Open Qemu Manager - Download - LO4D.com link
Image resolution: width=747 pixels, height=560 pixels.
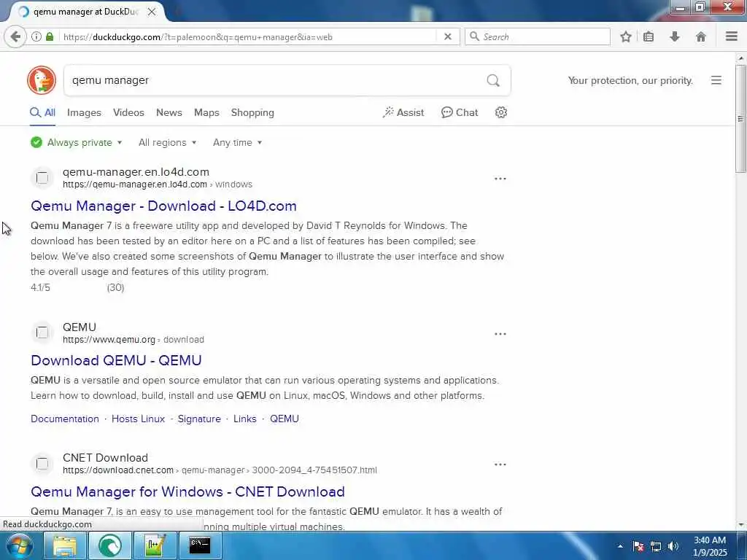click(163, 206)
